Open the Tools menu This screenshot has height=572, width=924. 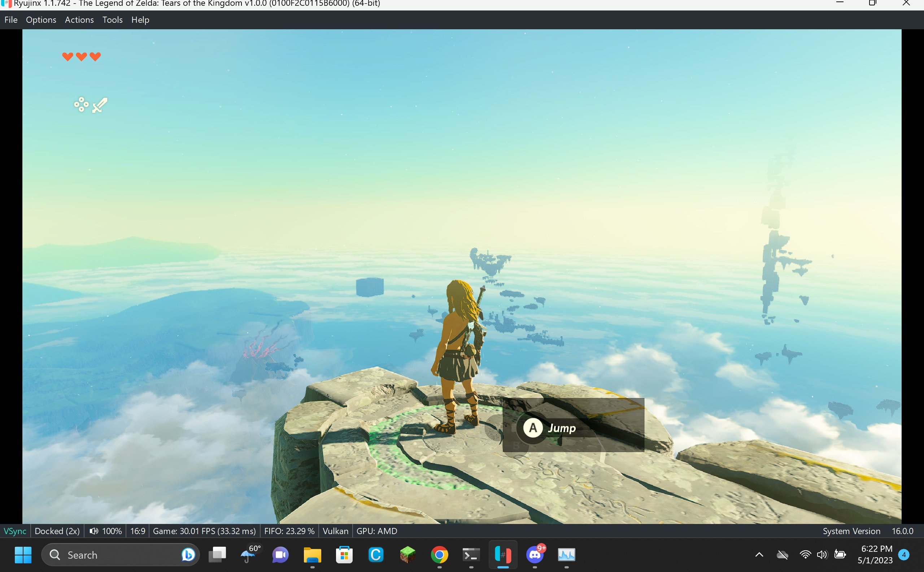tap(112, 19)
